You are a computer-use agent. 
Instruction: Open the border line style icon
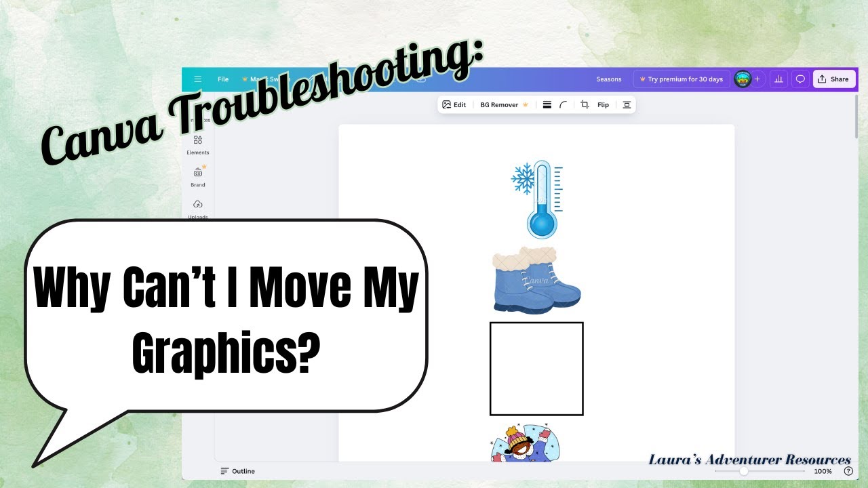pos(547,105)
